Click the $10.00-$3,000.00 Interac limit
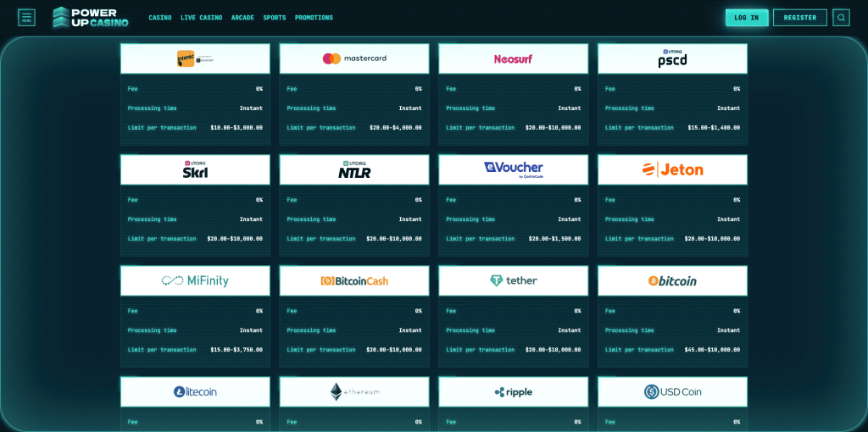 coord(236,128)
